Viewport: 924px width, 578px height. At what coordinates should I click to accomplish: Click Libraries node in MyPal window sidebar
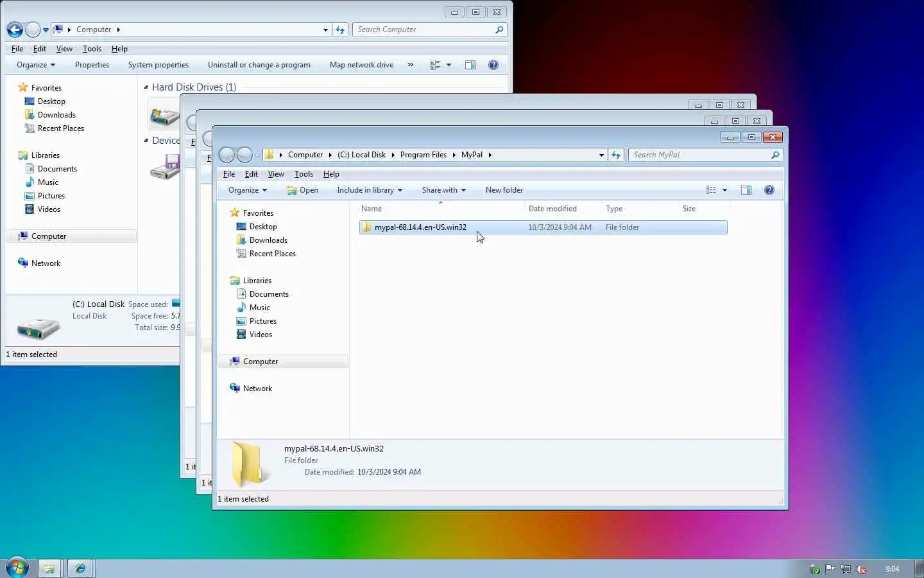pyautogui.click(x=257, y=281)
